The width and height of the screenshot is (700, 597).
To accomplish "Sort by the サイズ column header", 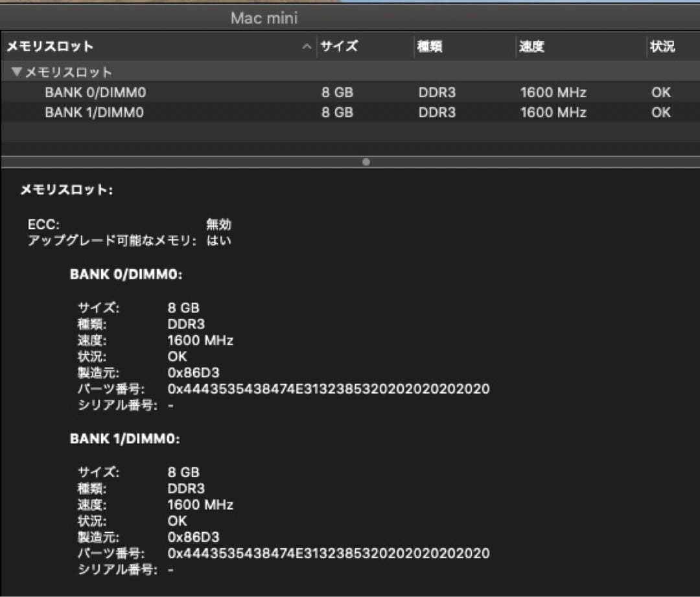I will [x=340, y=46].
